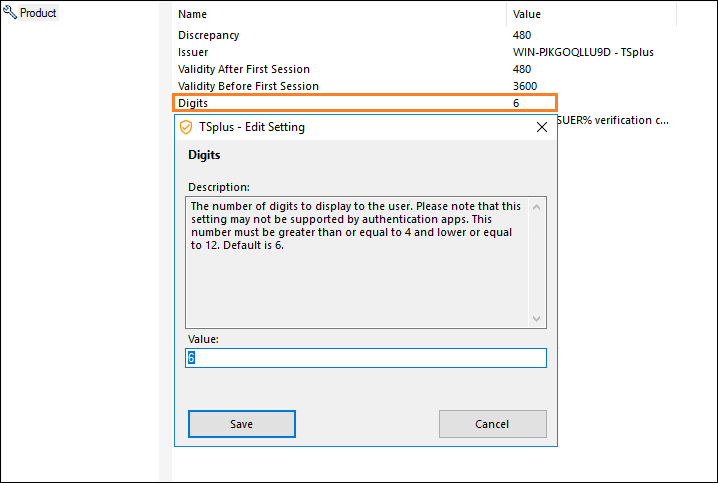Click the Product wrench icon

[x=10, y=13]
